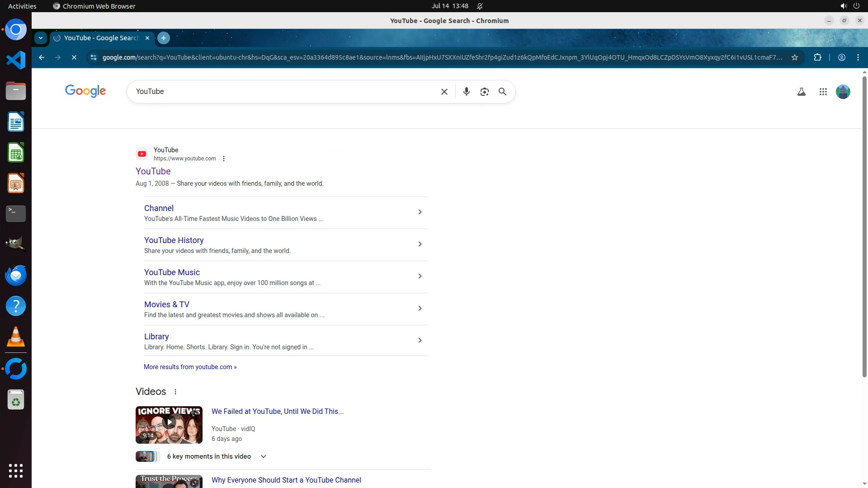The height and width of the screenshot is (488, 868).
Task: Toggle the do-not-disturb bell in the top bar
Action: pos(480,6)
